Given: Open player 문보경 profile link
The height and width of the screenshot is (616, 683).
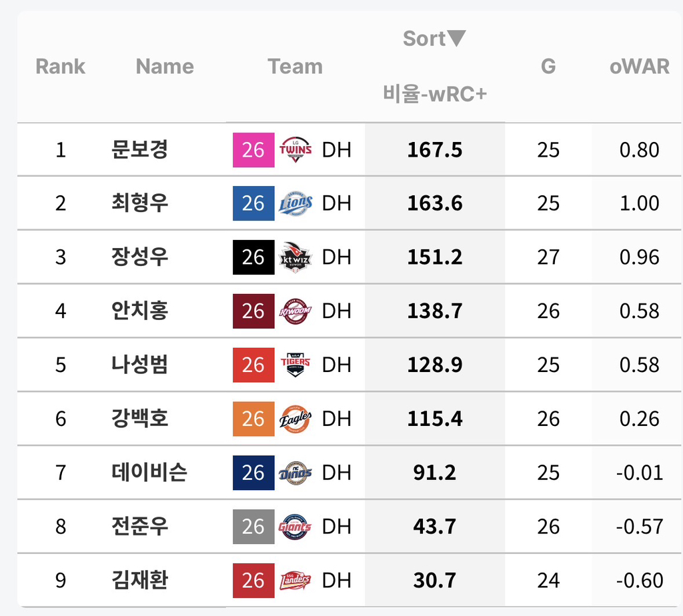Looking at the screenshot, I should click(x=139, y=149).
